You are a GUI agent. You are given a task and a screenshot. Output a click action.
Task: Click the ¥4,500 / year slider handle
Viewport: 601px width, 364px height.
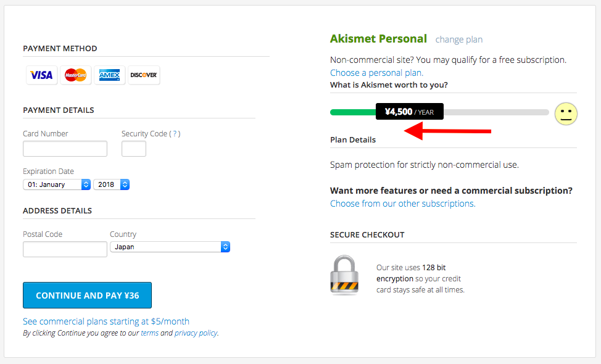(x=410, y=112)
